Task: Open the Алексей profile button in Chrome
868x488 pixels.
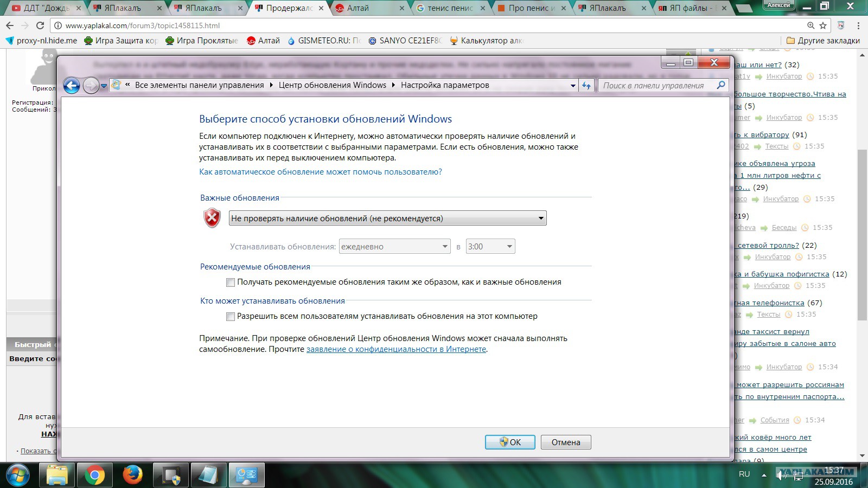Action: tap(779, 5)
